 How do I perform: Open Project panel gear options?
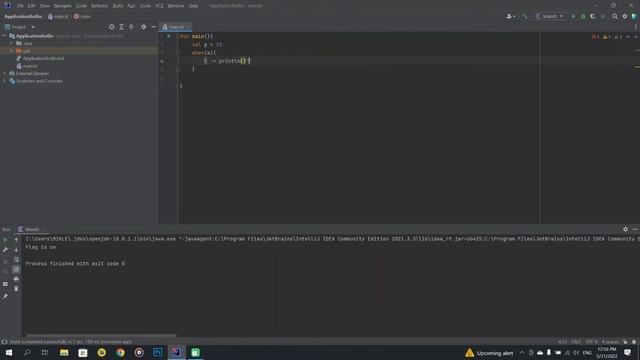click(144, 27)
